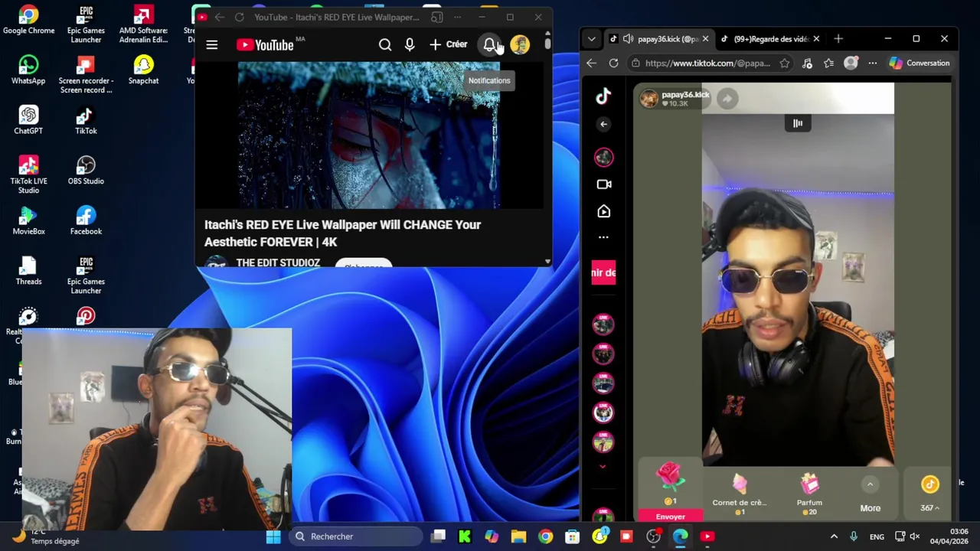Mute the papay36.kick tab audio
The width and height of the screenshot is (980, 551).
(628, 38)
